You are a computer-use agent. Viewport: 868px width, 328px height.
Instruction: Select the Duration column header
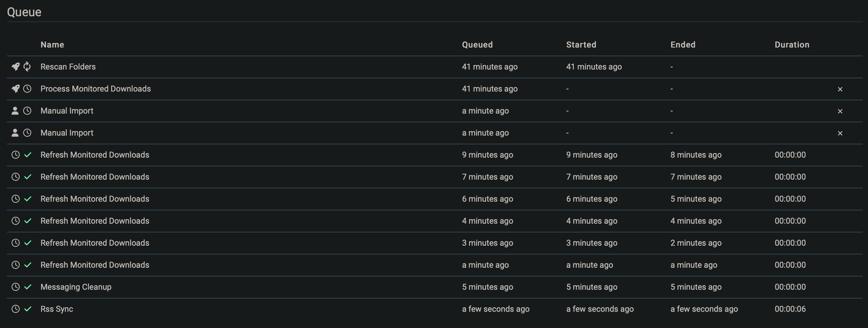(x=792, y=44)
